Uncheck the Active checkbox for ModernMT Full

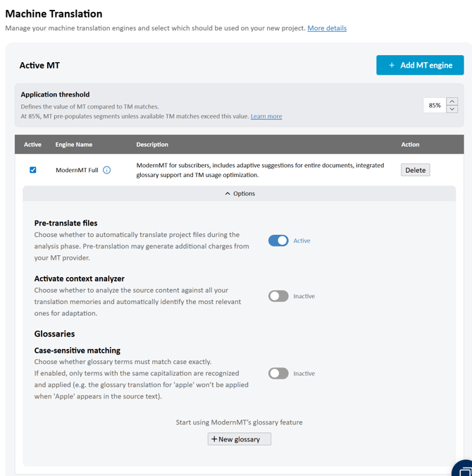tap(33, 170)
